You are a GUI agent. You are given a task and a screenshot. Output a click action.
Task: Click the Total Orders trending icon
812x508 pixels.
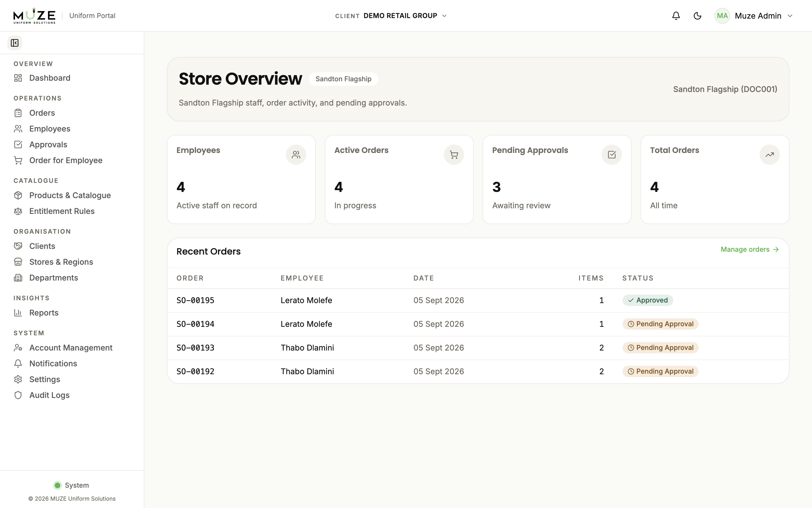tap(769, 155)
